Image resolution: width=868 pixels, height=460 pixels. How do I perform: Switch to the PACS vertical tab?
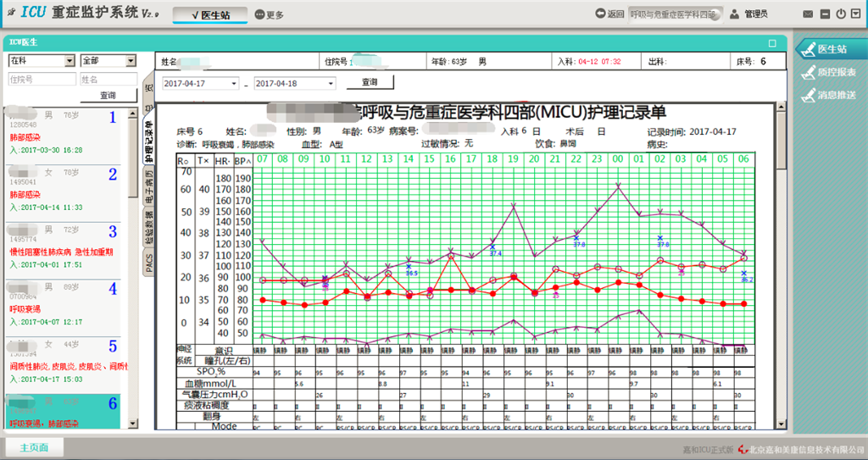click(x=149, y=263)
